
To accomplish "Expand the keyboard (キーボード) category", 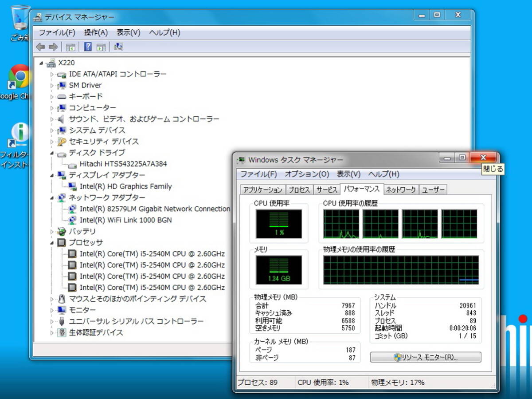I will pos(52,97).
